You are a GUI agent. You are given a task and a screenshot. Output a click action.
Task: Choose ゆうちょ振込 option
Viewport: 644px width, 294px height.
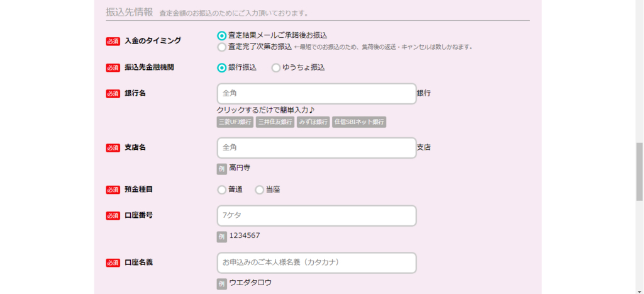[x=276, y=67]
